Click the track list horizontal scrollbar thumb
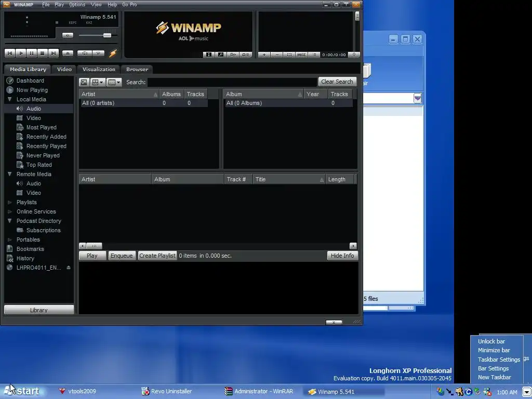532x399 pixels. pyautogui.click(x=95, y=246)
